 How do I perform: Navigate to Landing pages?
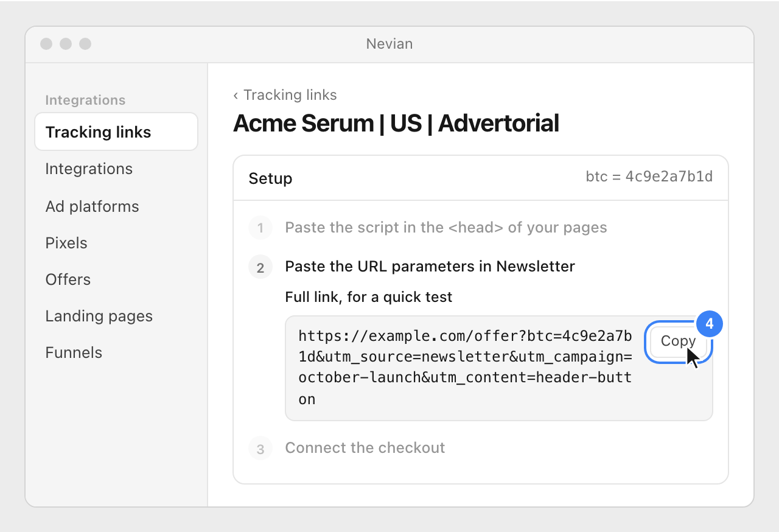99,316
